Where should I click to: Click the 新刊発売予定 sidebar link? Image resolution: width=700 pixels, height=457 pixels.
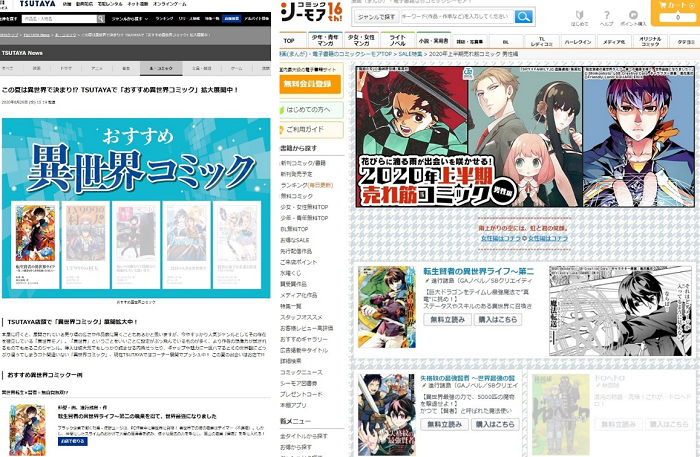pyautogui.click(x=296, y=174)
